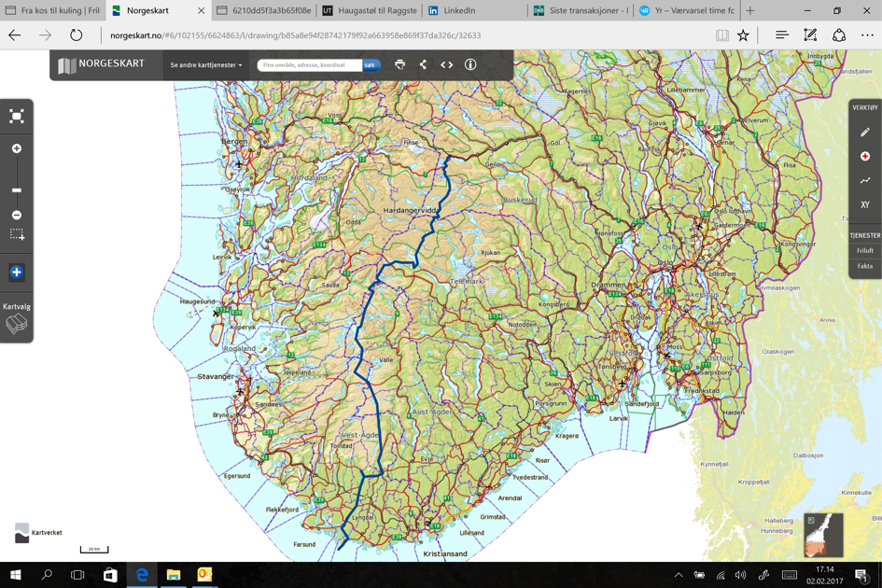The height and width of the screenshot is (588, 882).
Task: Open the Friluft service
Action: [x=864, y=251]
